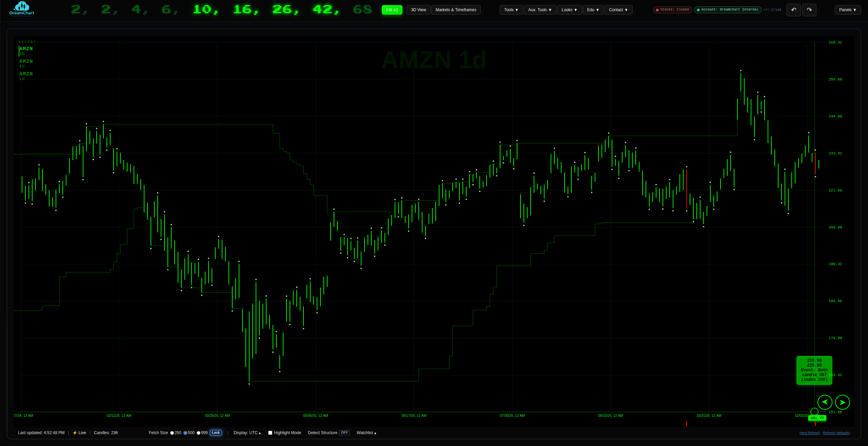868x446 pixels.
Task: Click the Stocks: Closed status badge
Action: tap(672, 10)
